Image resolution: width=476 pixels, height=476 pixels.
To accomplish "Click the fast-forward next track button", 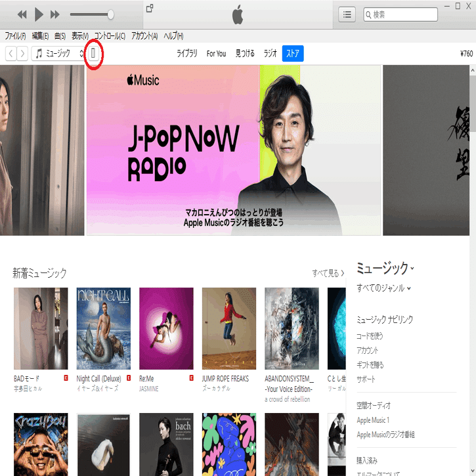I will pyautogui.click(x=55, y=14).
